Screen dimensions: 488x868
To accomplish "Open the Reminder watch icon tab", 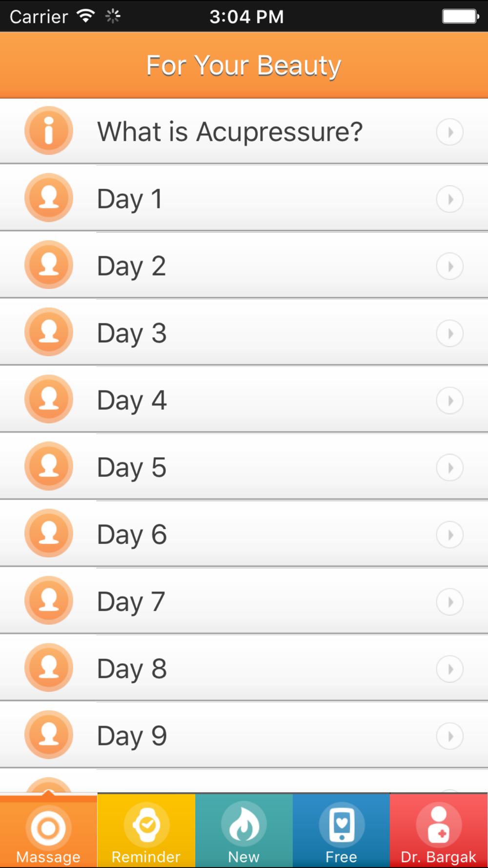I will coord(146,831).
